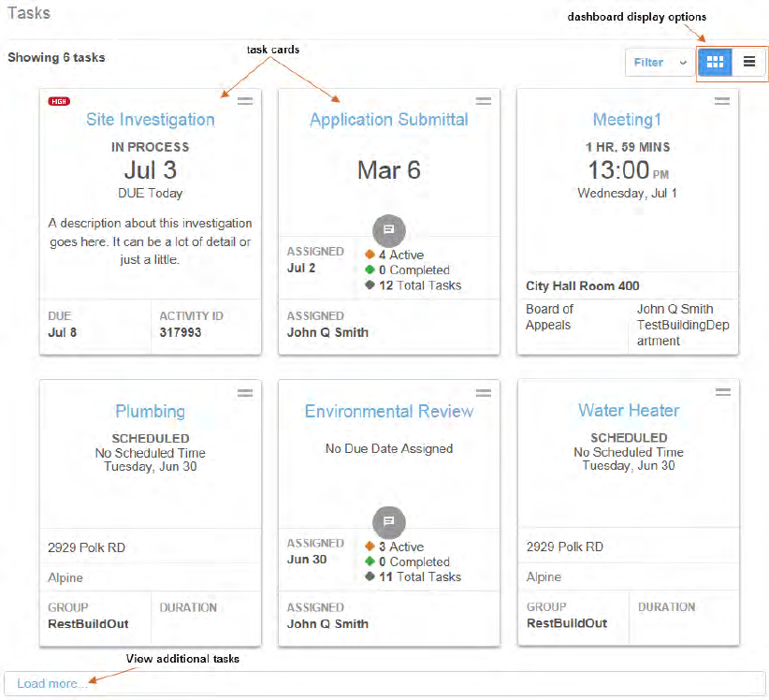
Task: Open the Meeting1 card menu icon
Action: point(722,101)
